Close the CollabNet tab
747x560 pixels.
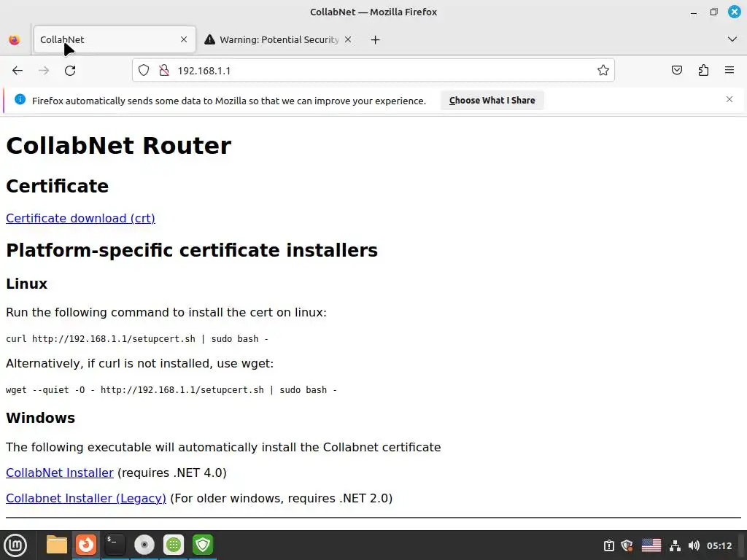tap(184, 39)
